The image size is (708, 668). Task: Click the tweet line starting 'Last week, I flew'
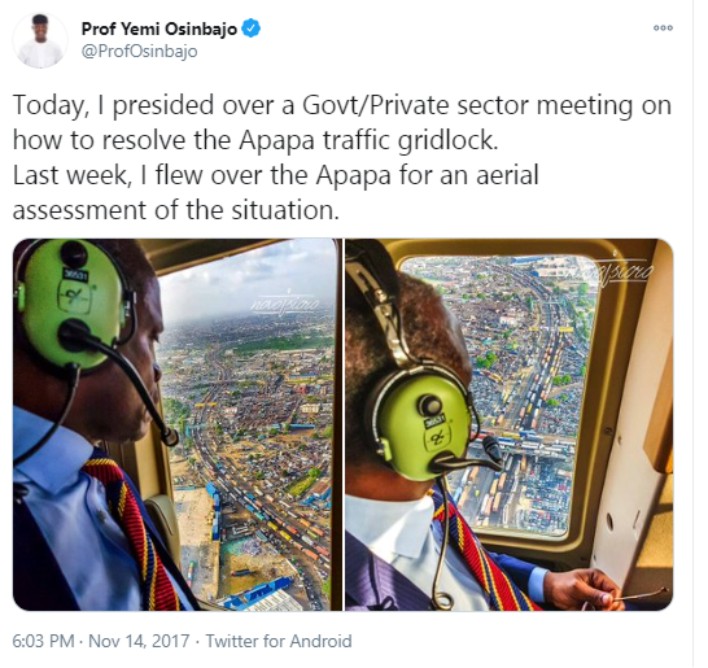(x=276, y=176)
